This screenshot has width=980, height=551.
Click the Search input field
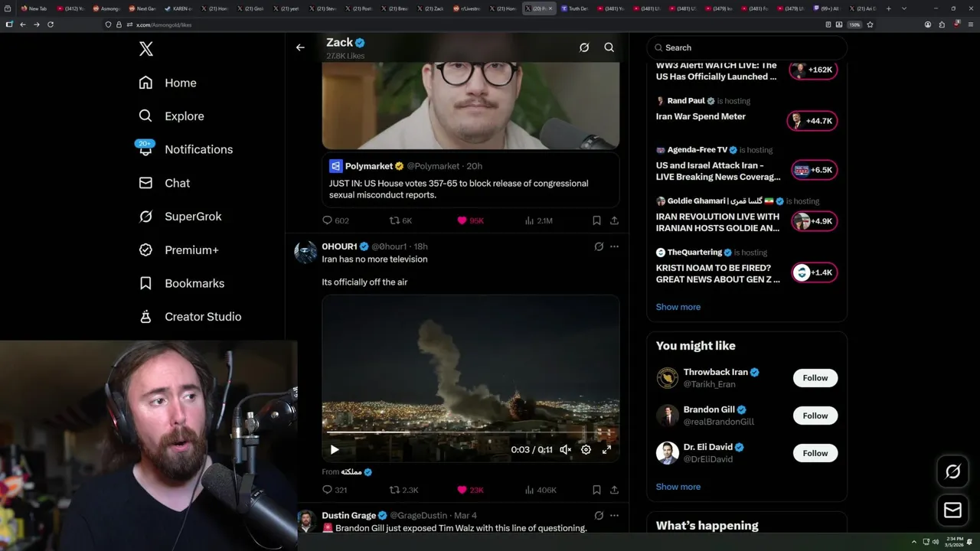[x=746, y=47]
